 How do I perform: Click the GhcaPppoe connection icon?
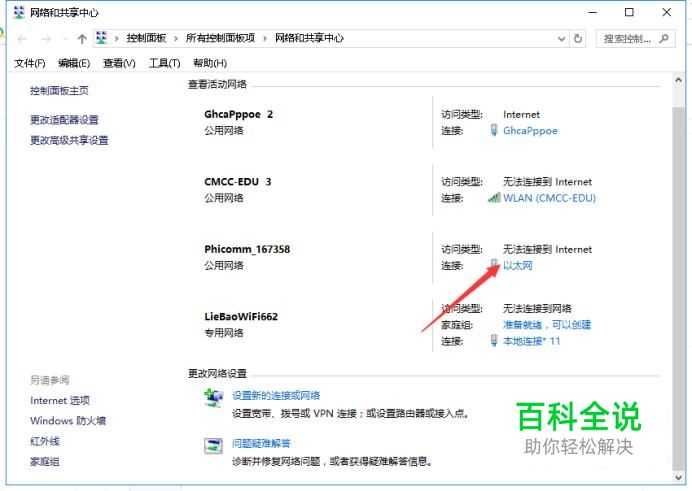click(494, 130)
